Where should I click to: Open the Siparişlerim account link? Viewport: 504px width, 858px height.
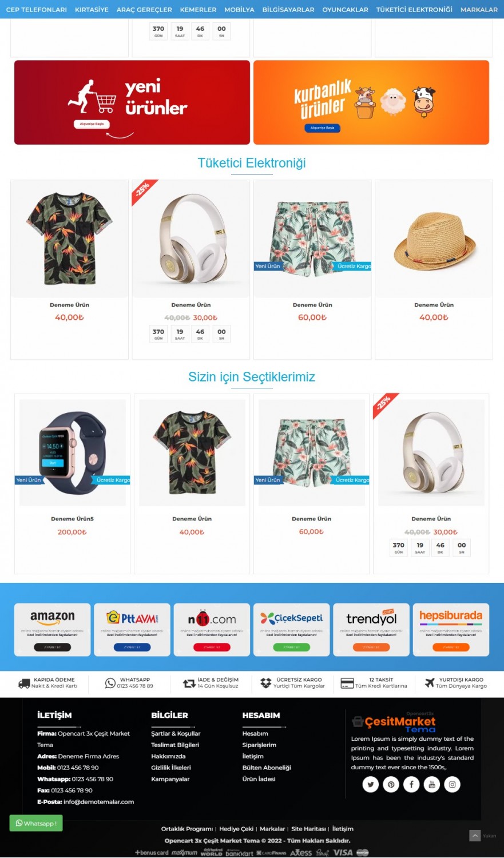click(259, 745)
